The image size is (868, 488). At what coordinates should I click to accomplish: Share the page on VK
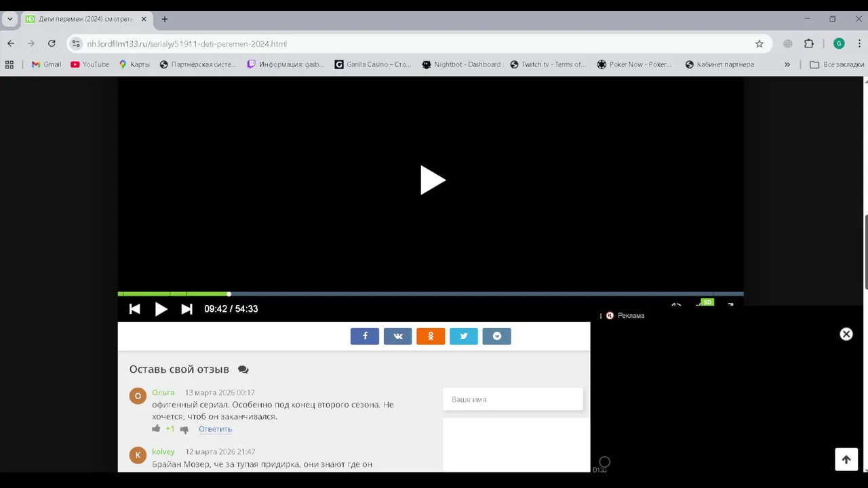(x=398, y=336)
